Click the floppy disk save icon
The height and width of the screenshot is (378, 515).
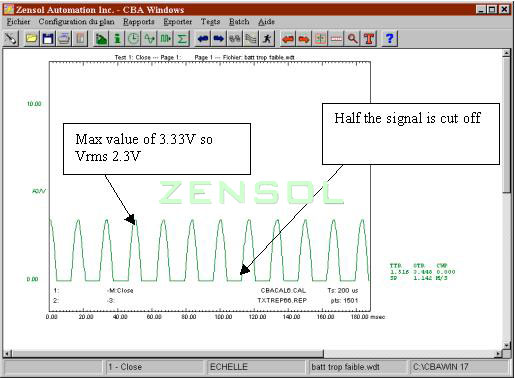[48, 39]
